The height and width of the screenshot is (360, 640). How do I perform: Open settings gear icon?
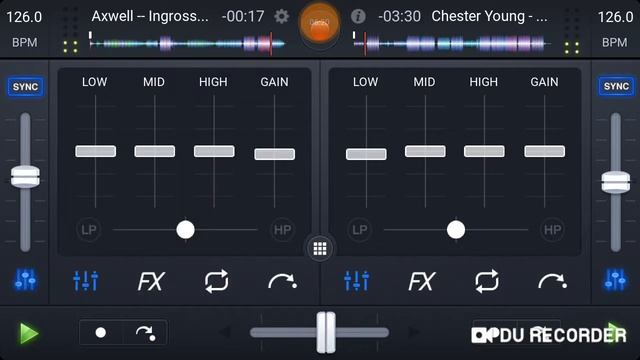coord(281,16)
